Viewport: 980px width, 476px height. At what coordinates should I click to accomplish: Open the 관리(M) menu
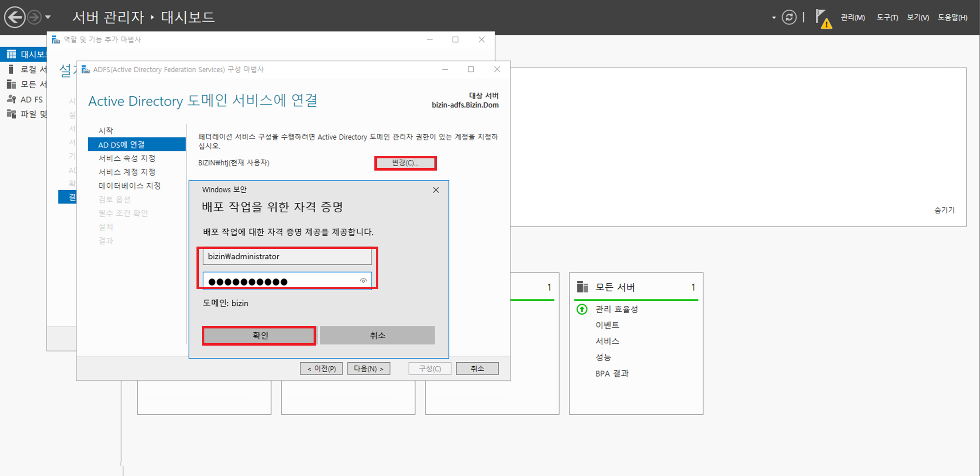(853, 18)
